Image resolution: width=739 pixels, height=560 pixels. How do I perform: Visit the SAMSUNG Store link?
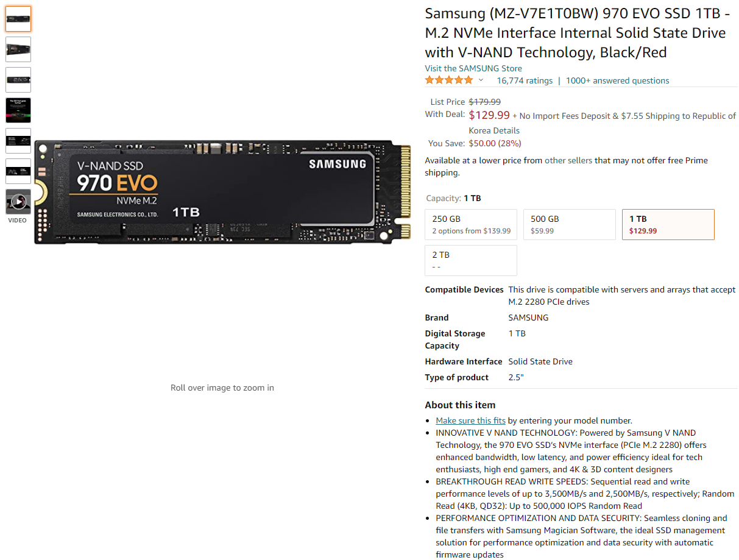[473, 68]
